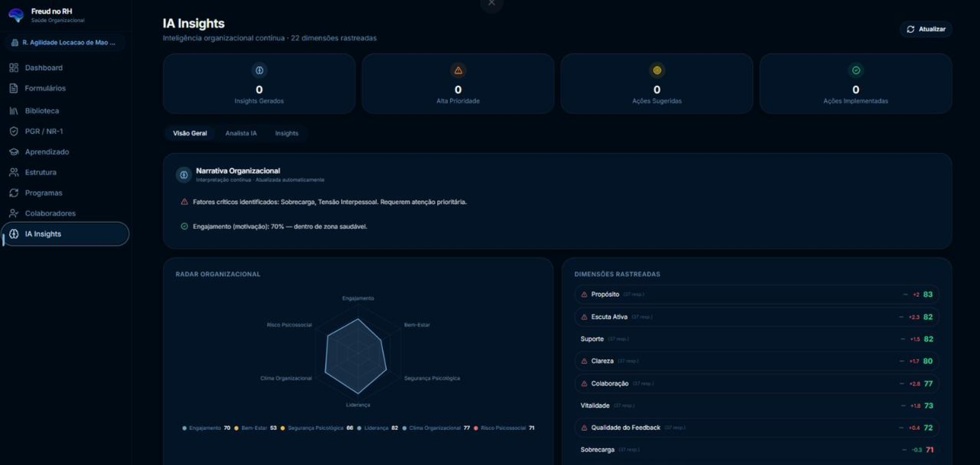This screenshot has height=465, width=980.
Task: Click the Narrativa Organizacional brain icon
Action: (x=184, y=175)
